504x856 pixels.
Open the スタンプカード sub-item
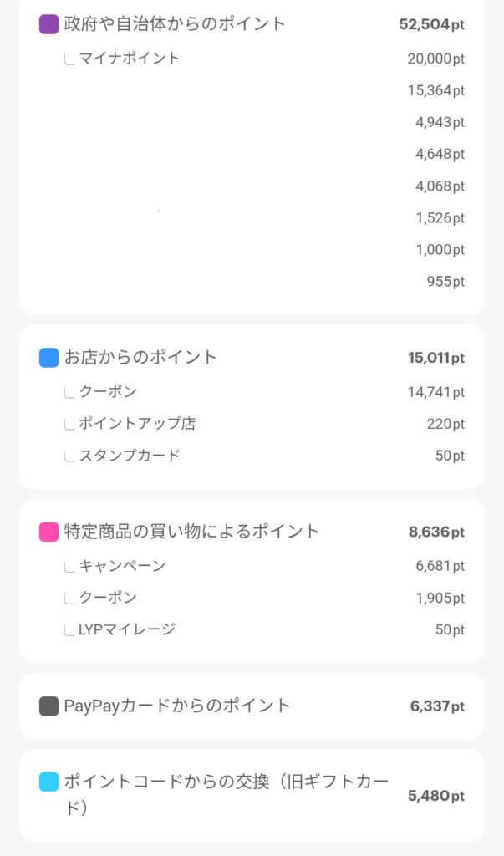point(129,456)
